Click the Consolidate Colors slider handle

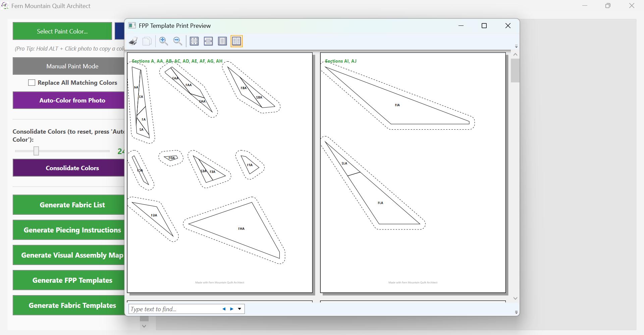[36, 151]
